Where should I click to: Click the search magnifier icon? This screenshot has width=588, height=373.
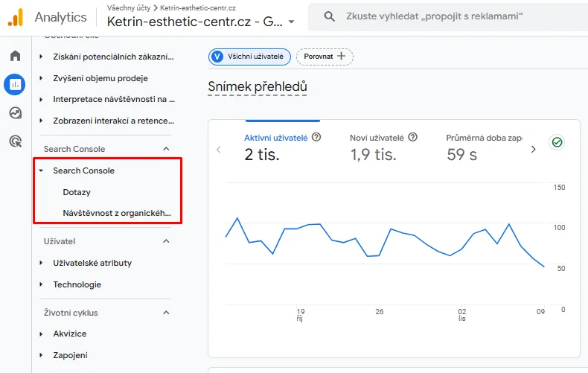(329, 16)
